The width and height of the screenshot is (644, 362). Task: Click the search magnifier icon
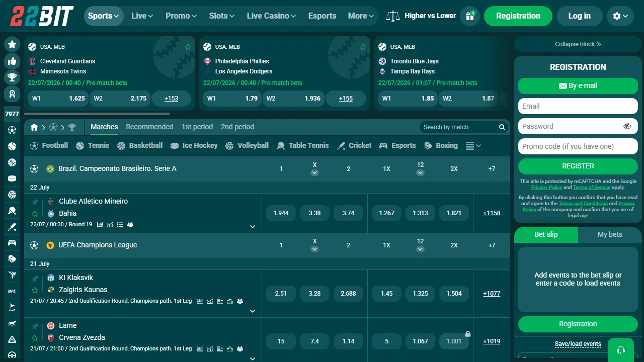click(502, 127)
